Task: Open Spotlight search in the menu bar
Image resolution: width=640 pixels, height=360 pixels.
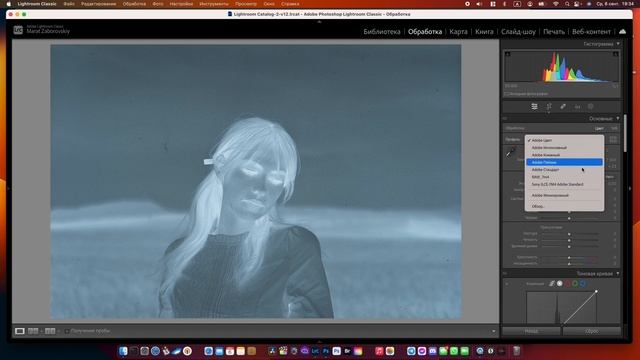Action: tap(567, 4)
